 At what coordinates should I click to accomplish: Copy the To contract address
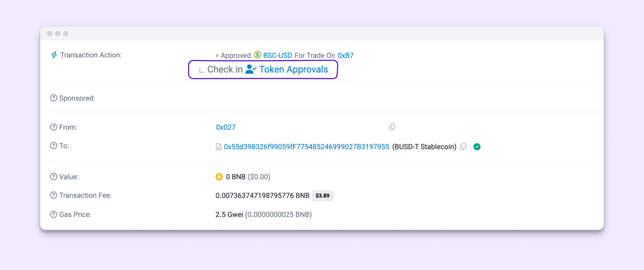[463, 147]
